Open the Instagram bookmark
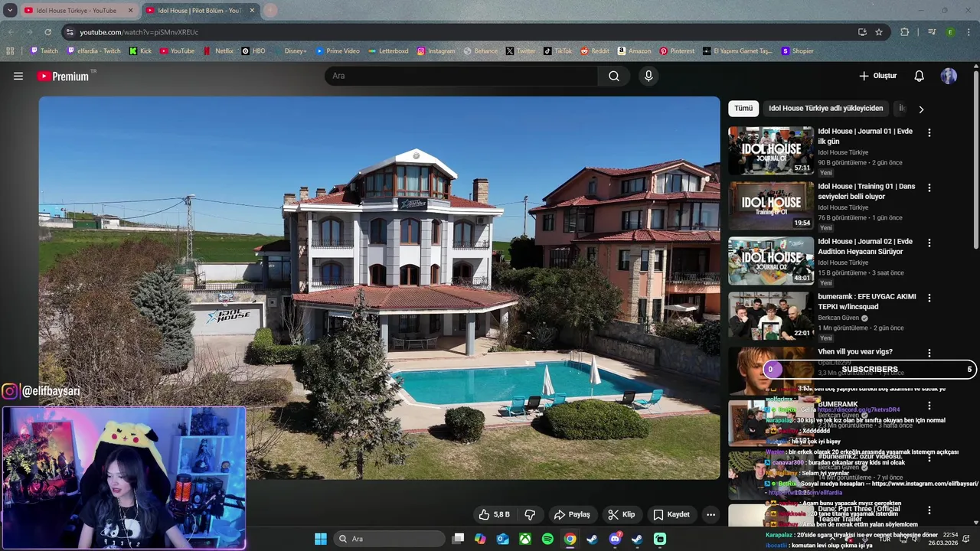The image size is (980, 551). (x=436, y=51)
